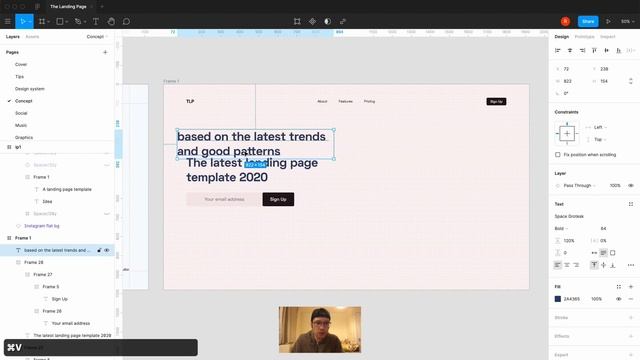Select the Move tool
Image resolution: width=640 pixels, height=360 pixels.
[x=23, y=21]
